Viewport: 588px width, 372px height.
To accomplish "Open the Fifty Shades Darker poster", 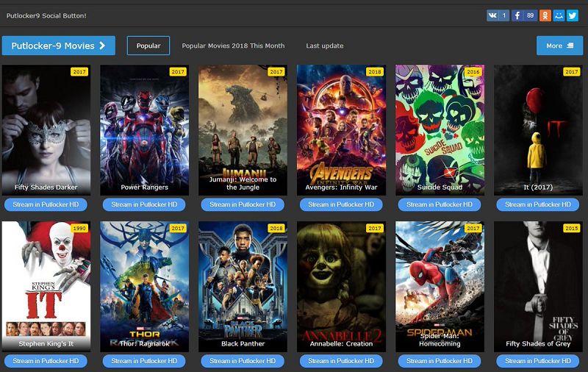I will [x=46, y=129].
